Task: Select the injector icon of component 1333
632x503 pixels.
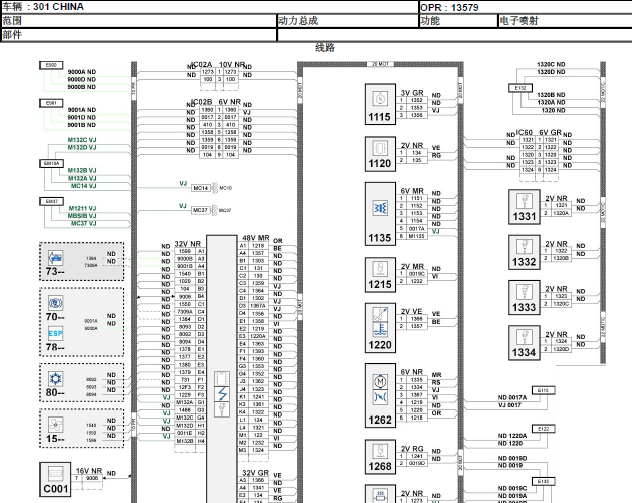Action: click(524, 292)
